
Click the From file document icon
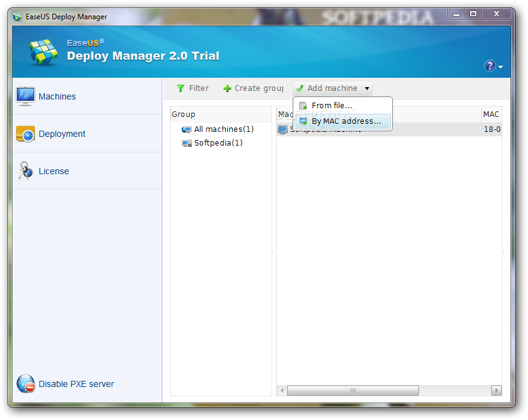[303, 106]
